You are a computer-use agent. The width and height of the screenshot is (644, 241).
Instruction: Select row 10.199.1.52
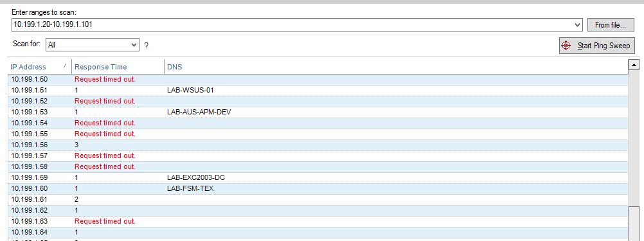[x=318, y=101]
